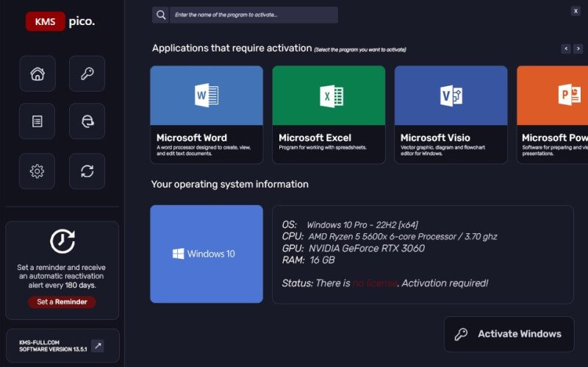Screen dimensions: 588x367
Task: Click the Set a Reminder button
Action: click(62, 302)
